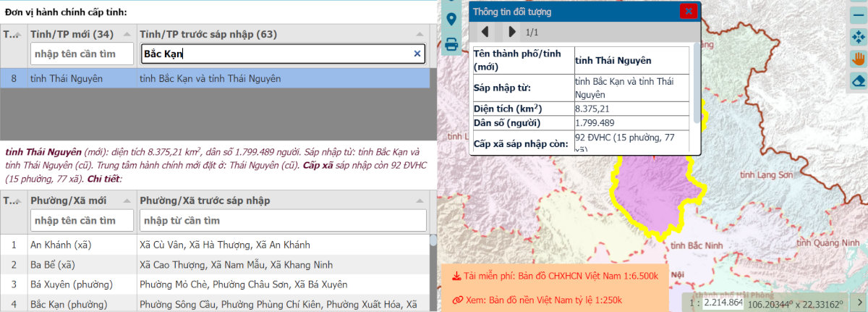The height and width of the screenshot is (312, 868).
Task: Click the zoom to full extent icon
Action: click(859, 37)
